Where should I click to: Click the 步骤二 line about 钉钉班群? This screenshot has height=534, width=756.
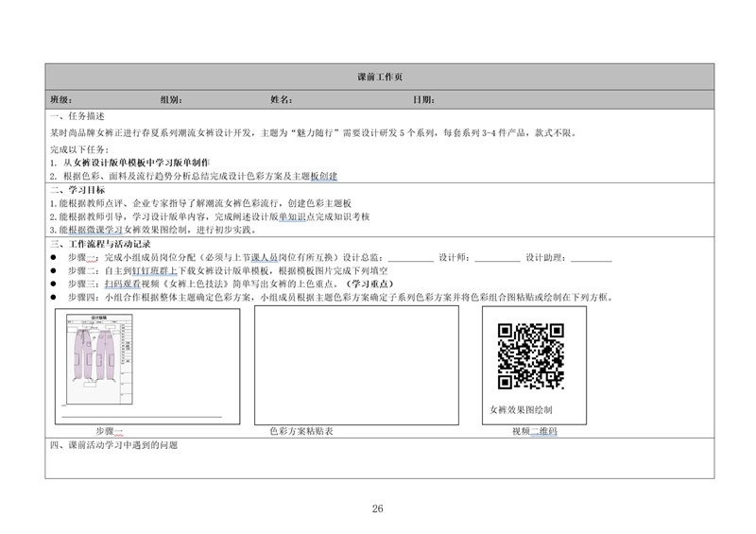228,270
